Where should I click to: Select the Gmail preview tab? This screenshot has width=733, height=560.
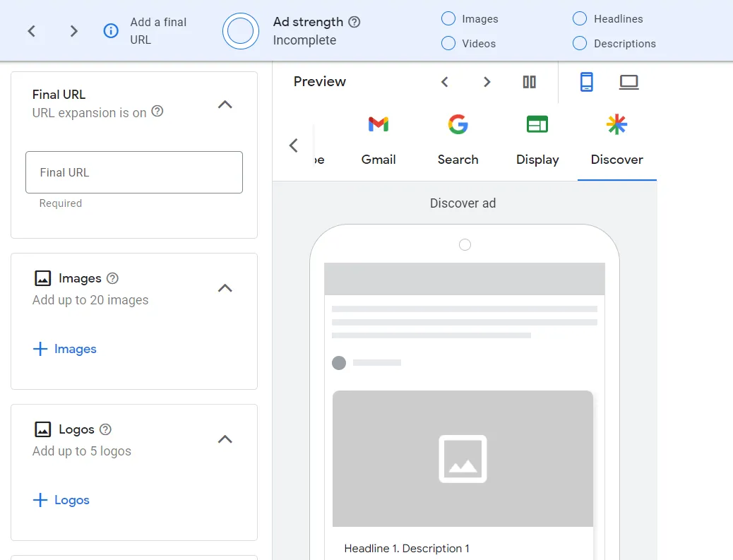[x=379, y=141]
